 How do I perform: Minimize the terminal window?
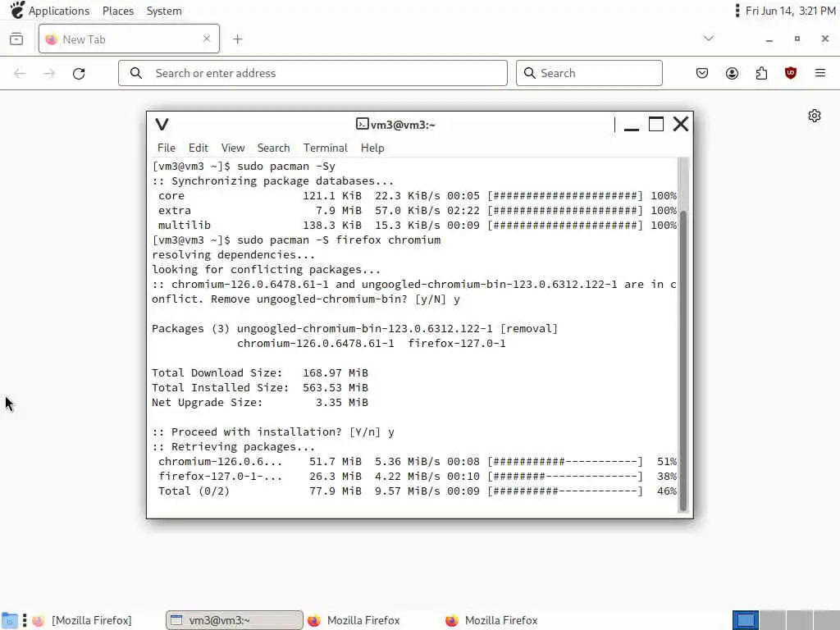(632, 125)
